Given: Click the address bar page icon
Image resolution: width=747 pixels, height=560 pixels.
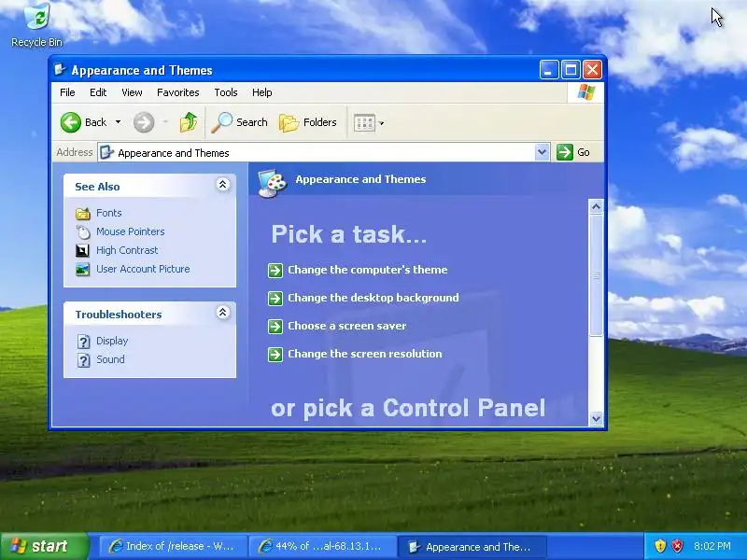Looking at the screenshot, I should tap(106, 152).
